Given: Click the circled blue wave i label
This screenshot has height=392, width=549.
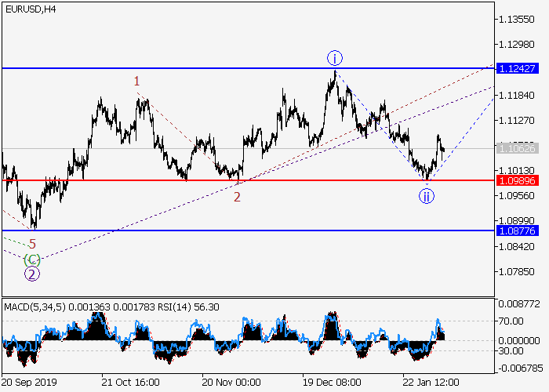Looking at the screenshot, I should coord(335,58).
